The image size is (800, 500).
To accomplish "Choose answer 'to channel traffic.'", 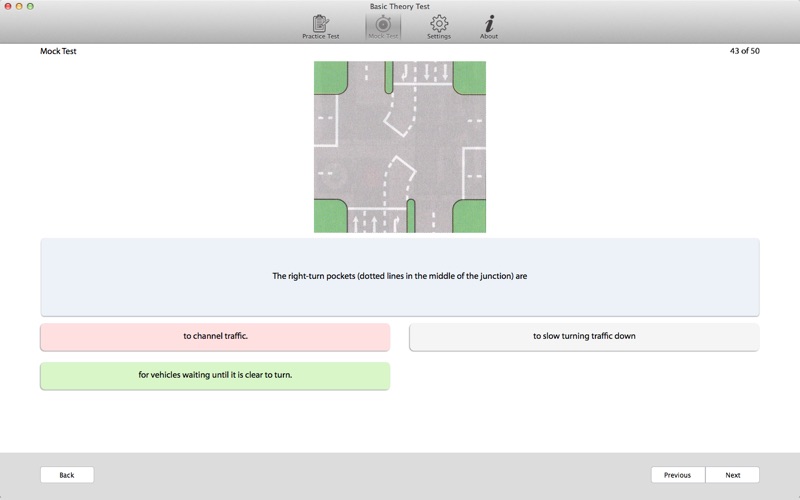I will 215,337.
